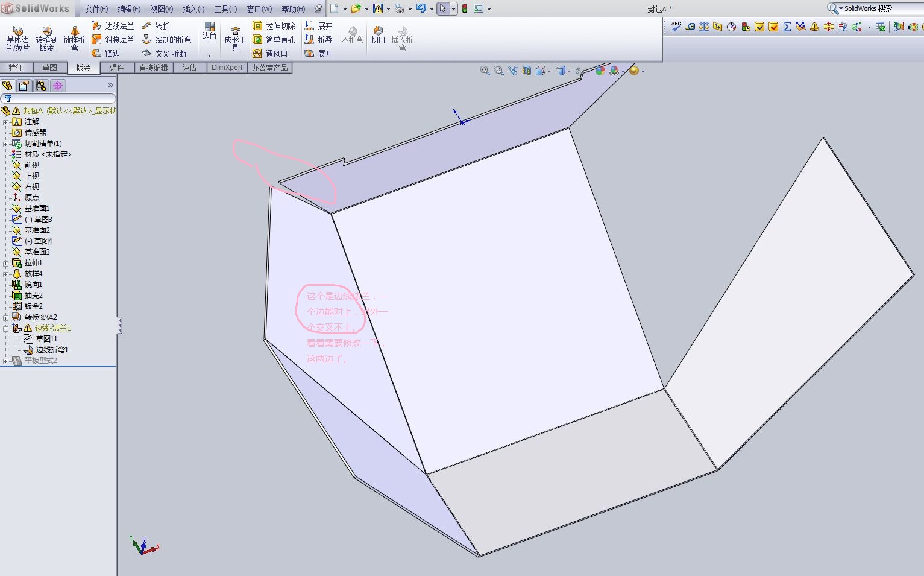924x576 pixels.
Task: Switch to the DimXpert tab
Action: click(227, 68)
